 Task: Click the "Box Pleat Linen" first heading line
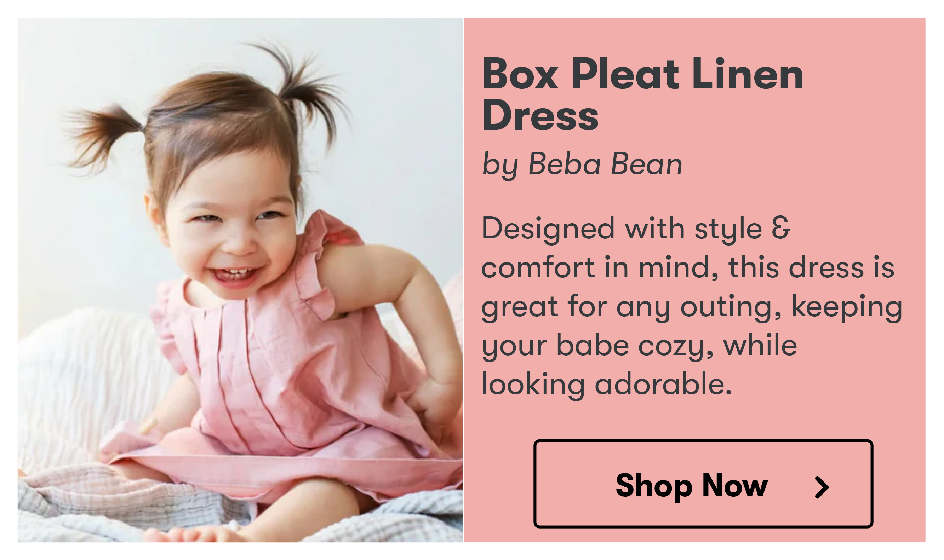tap(643, 74)
